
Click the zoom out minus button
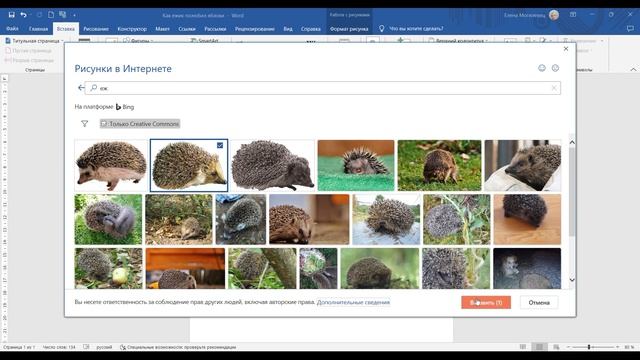[x=568, y=347]
